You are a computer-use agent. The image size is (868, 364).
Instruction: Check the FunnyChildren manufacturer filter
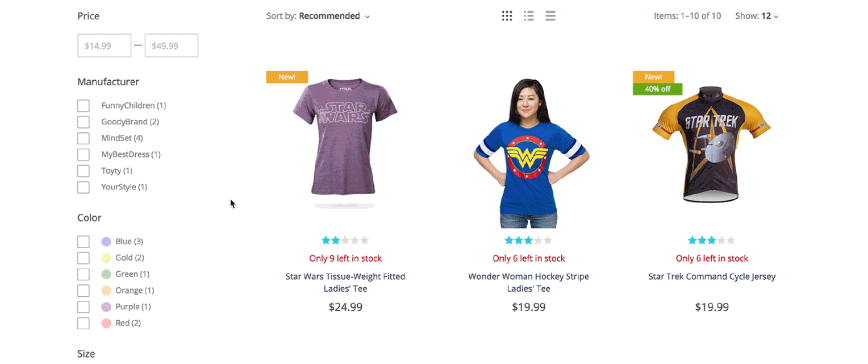(84, 106)
